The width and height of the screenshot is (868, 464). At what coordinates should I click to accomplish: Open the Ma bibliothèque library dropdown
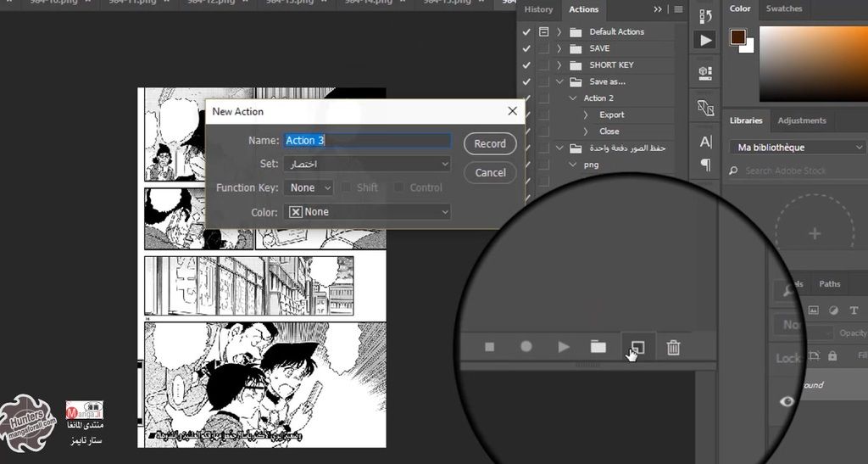tap(797, 148)
